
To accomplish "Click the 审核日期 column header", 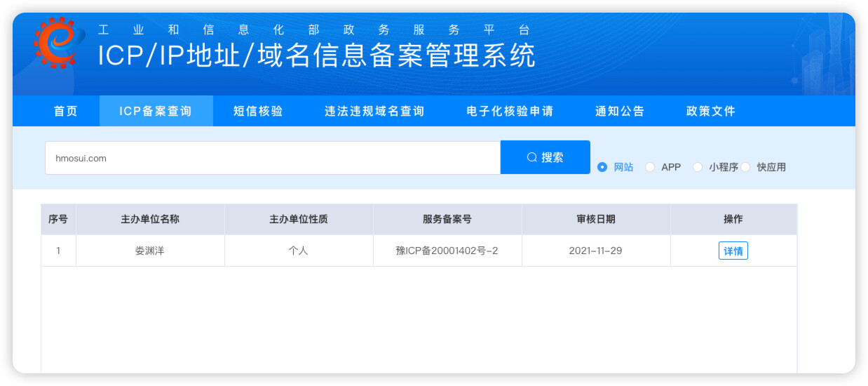I will coord(596,219).
